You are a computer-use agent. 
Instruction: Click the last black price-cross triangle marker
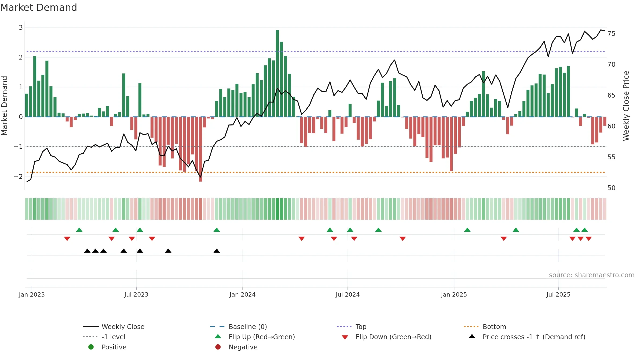pyautogui.click(x=217, y=251)
